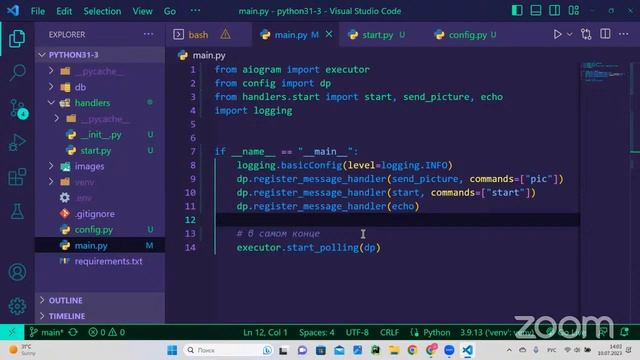The image size is (640, 360).
Task: Open changes compare icon in editor toolbar
Action: pos(586,35)
